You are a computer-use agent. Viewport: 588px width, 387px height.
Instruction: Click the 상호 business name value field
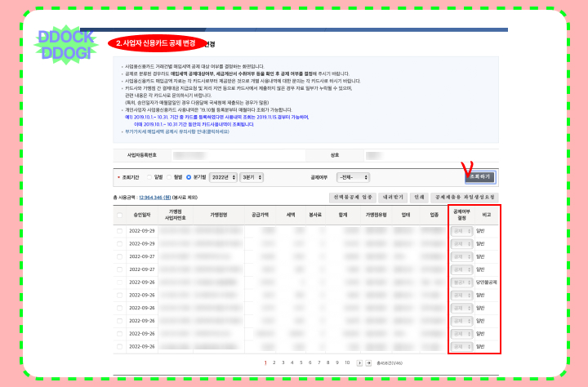pos(431,155)
